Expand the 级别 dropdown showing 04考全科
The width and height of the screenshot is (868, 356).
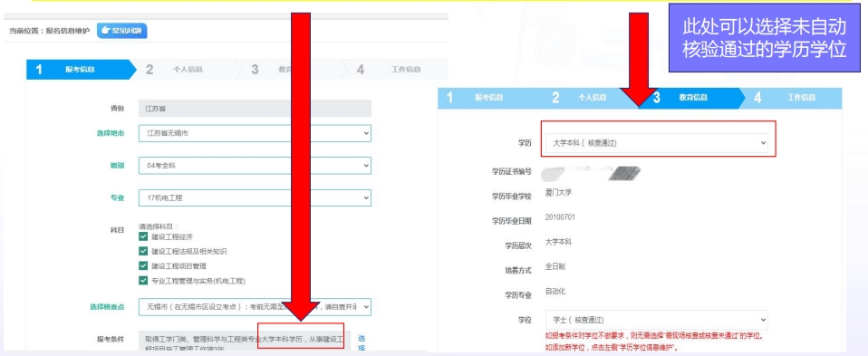tap(255, 166)
